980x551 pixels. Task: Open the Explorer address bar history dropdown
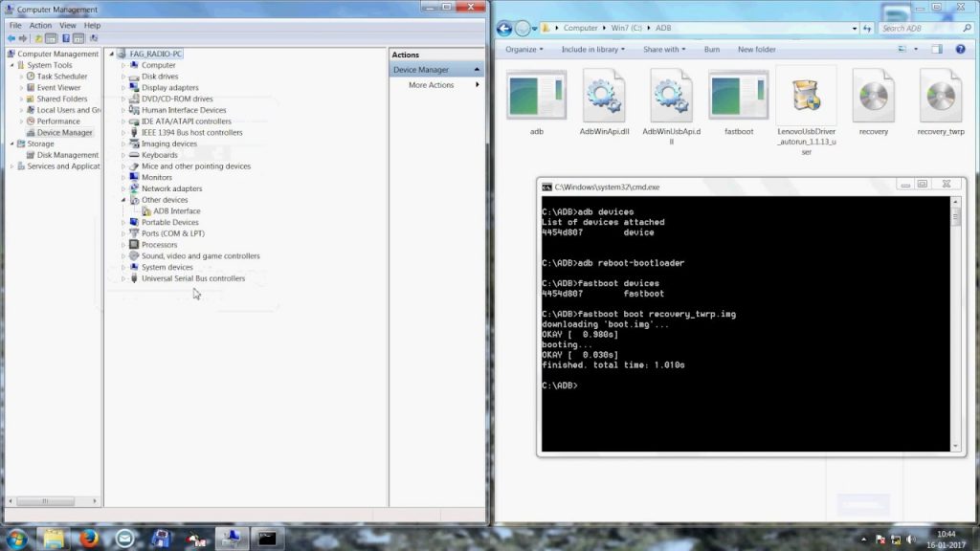pos(855,28)
